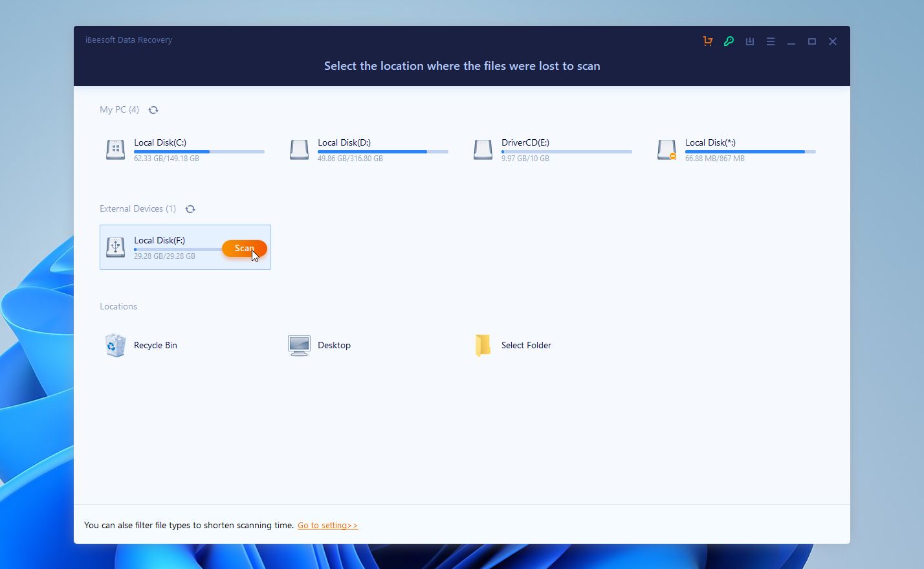This screenshot has height=569, width=924.
Task: Click the Local Disk(*:) drive icon
Action: [666, 150]
